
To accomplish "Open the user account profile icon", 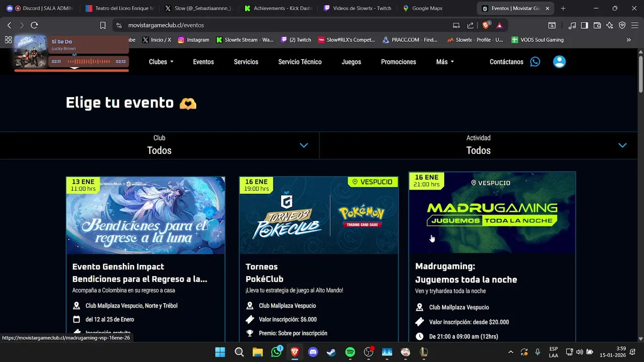I will (559, 62).
